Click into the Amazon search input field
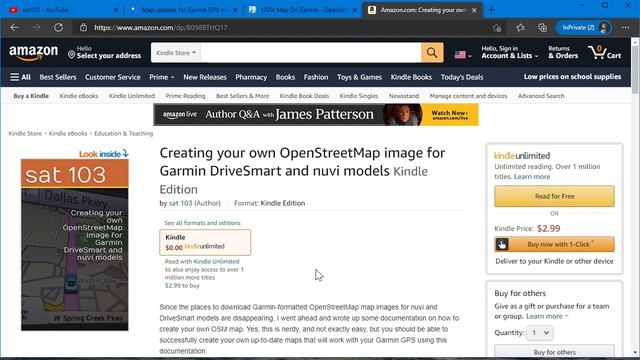Image resolution: width=640 pixels, height=360 pixels. (311, 53)
